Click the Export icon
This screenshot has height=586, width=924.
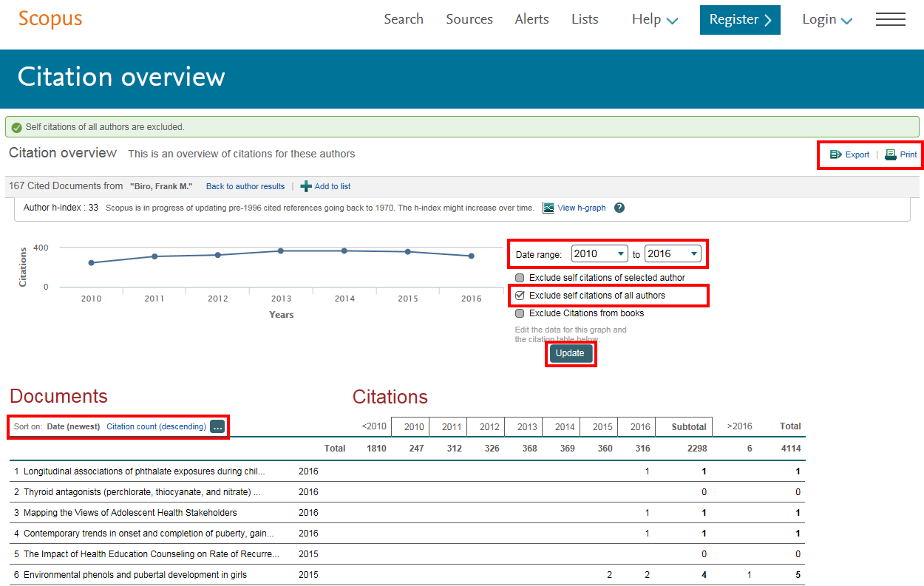click(x=836, y=154)
